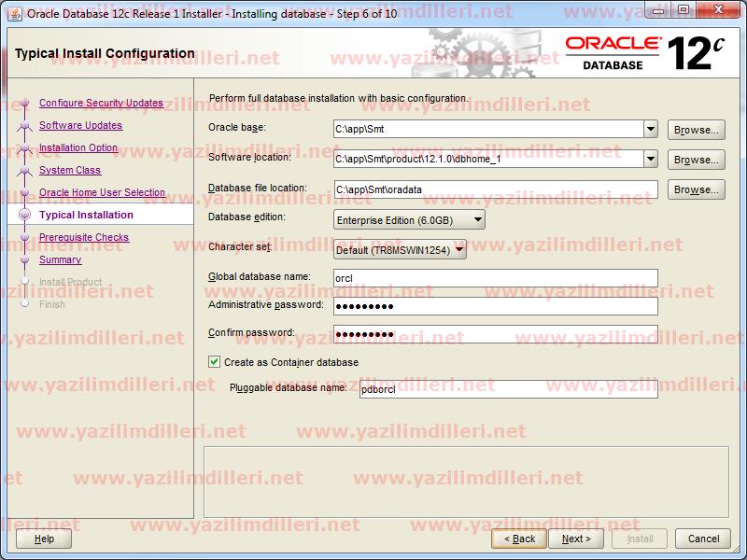
Task: Focus the Pluggable database name field
Action: pos(508,389)
